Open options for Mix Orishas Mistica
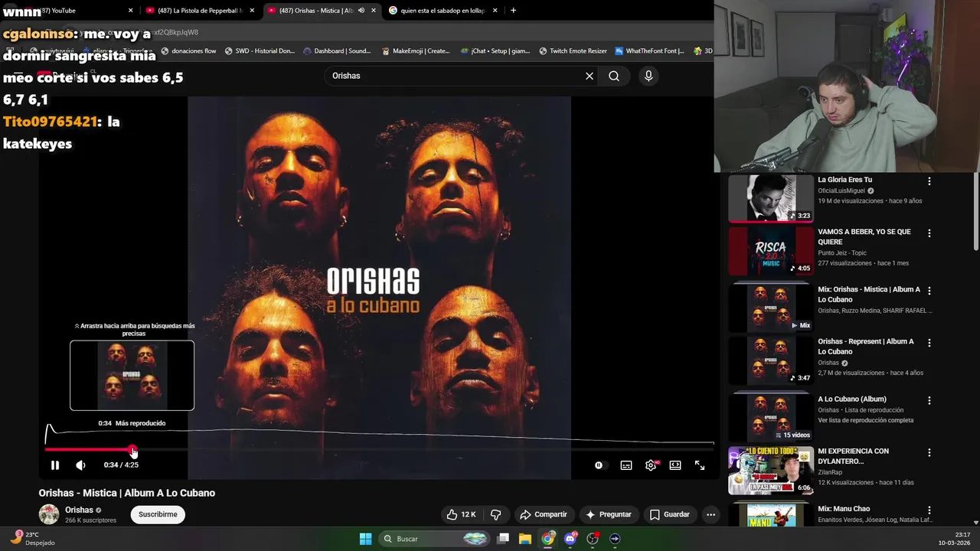 [929, 291]
